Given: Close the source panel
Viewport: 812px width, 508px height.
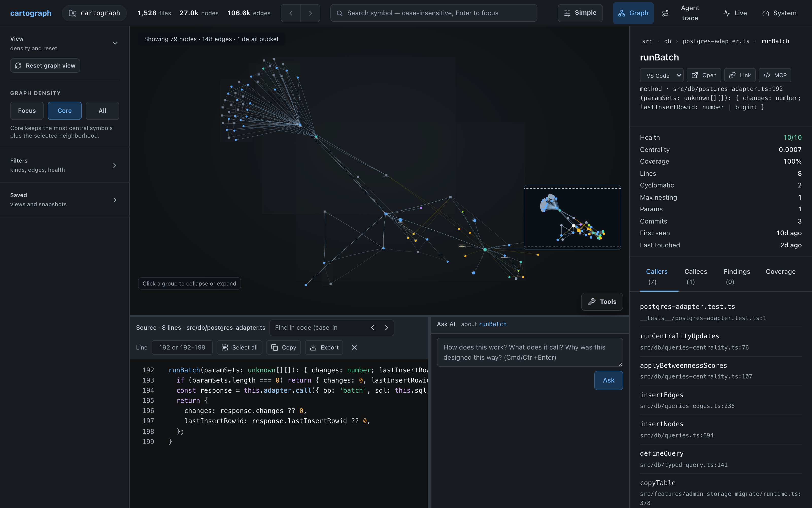Looking at the screenshot, I should 354,347.
